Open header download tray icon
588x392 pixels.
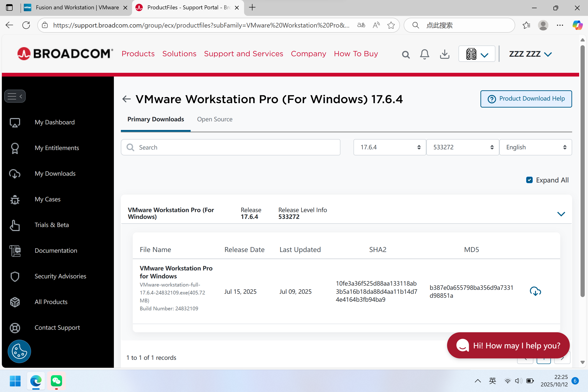coord(444,54)
